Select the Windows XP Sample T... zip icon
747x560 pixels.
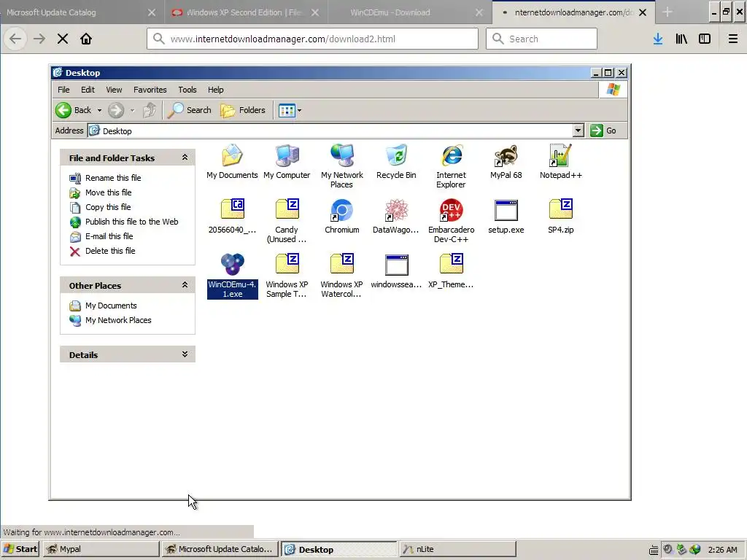pos(287,264)
